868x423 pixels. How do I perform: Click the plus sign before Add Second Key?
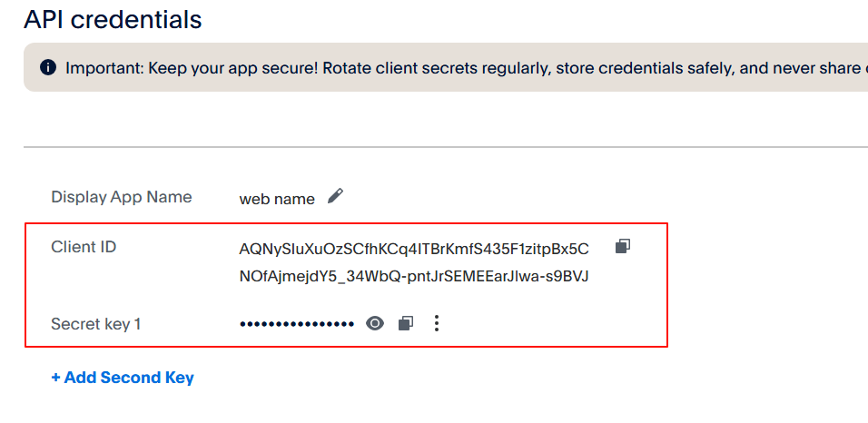55,378
